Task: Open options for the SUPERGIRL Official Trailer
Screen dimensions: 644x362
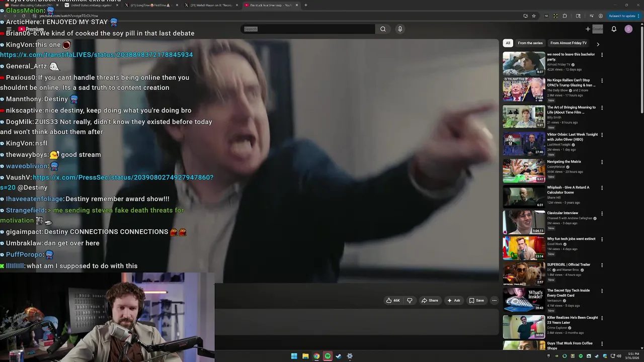Action: click(602, 265)
